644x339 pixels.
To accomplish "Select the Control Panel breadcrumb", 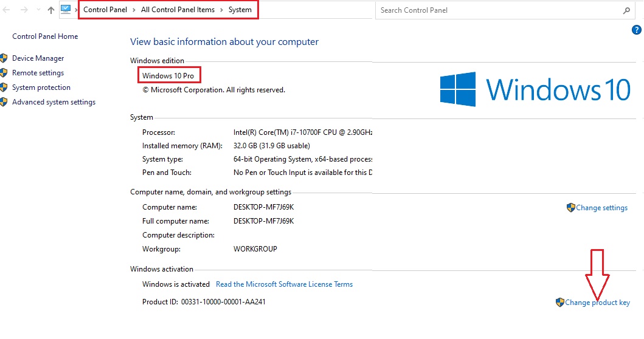I will (105, 10).
